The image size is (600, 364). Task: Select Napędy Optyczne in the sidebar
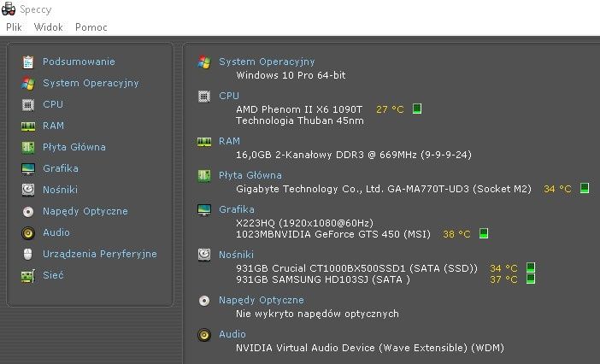coord(85,211)
